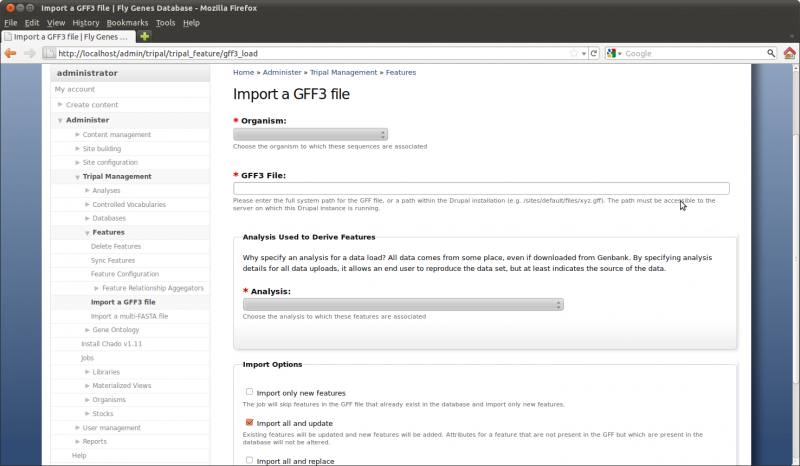Open the View menu
The height and width of the screenshot is (466, 800).
point(56,22)
